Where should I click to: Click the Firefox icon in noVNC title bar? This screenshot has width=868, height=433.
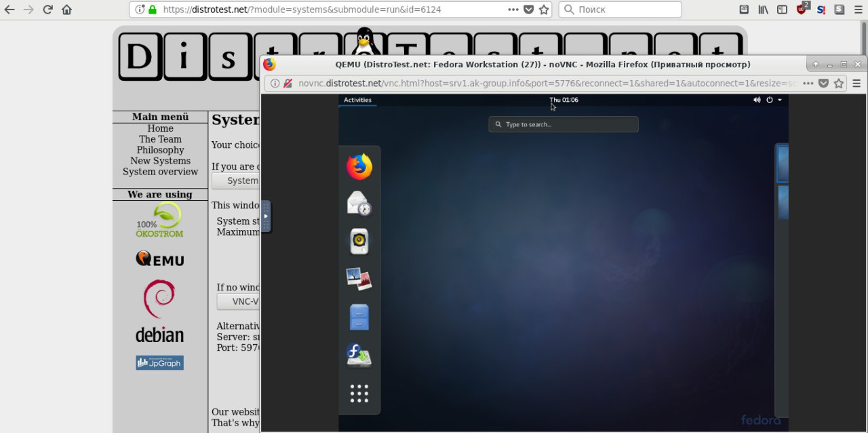[270, 64]
